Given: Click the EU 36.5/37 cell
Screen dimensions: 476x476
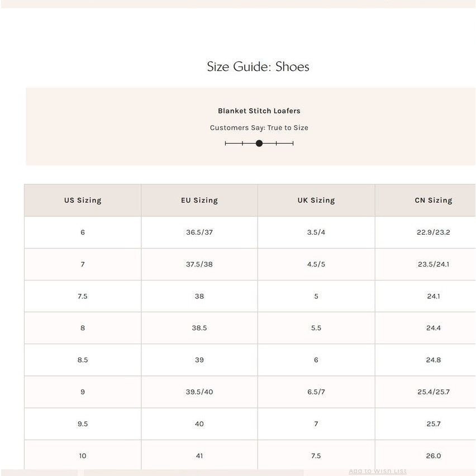Looking at the screenshot, I should point(199,232).
